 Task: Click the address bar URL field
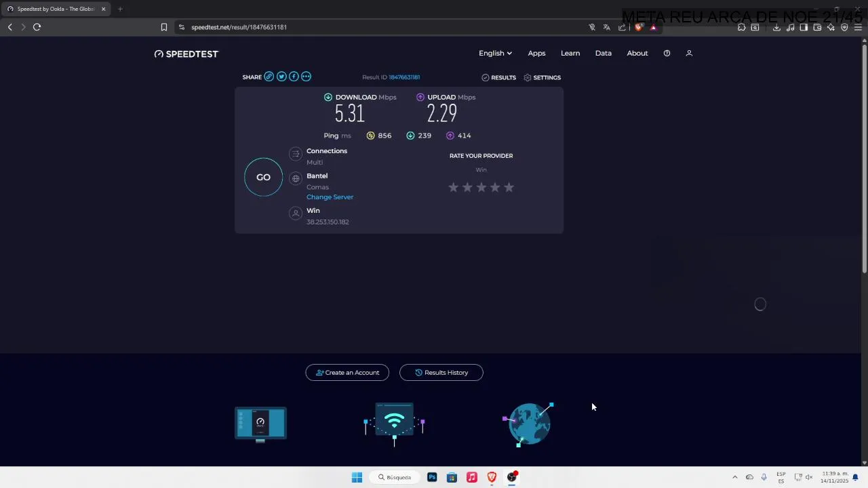tap(387, 27)
